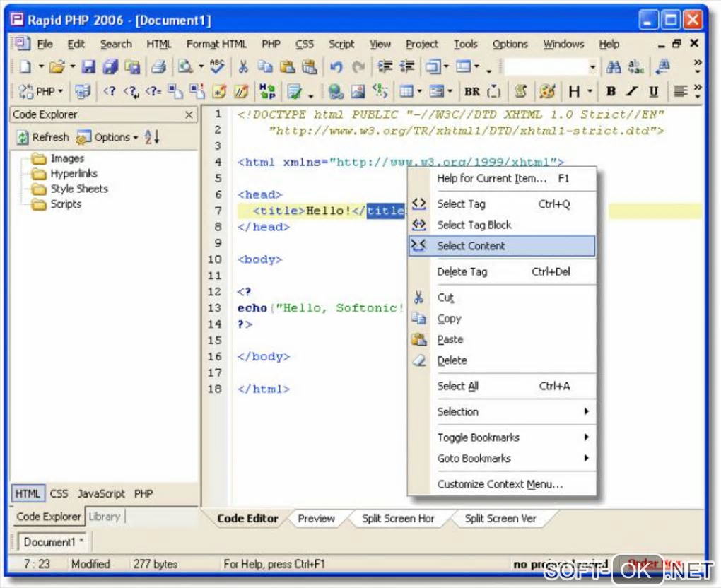
Task: Click the binoculars Find icon
Action: point(614,67)
